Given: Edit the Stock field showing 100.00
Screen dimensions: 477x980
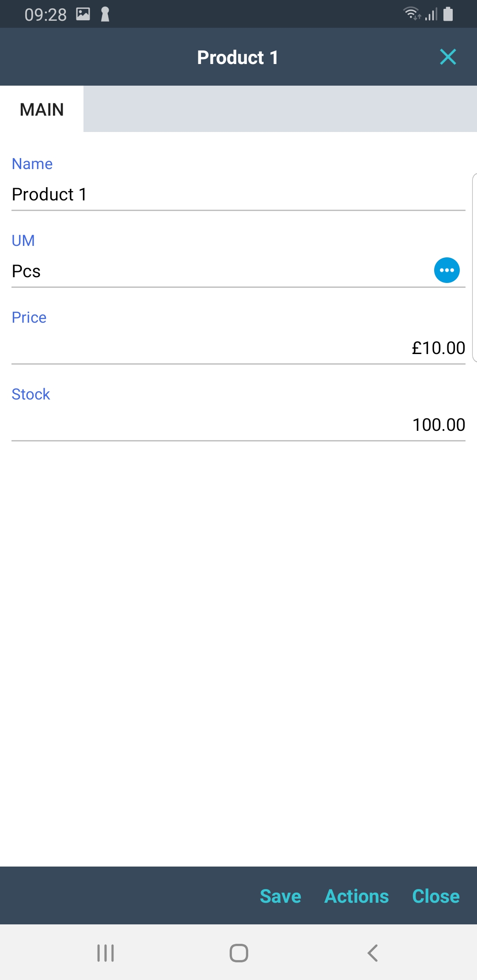Looking at the screenshot, I should click(x=238, y=425).
